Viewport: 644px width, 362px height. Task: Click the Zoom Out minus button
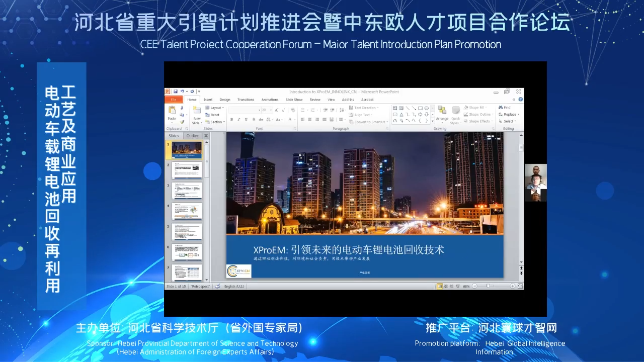474,286
